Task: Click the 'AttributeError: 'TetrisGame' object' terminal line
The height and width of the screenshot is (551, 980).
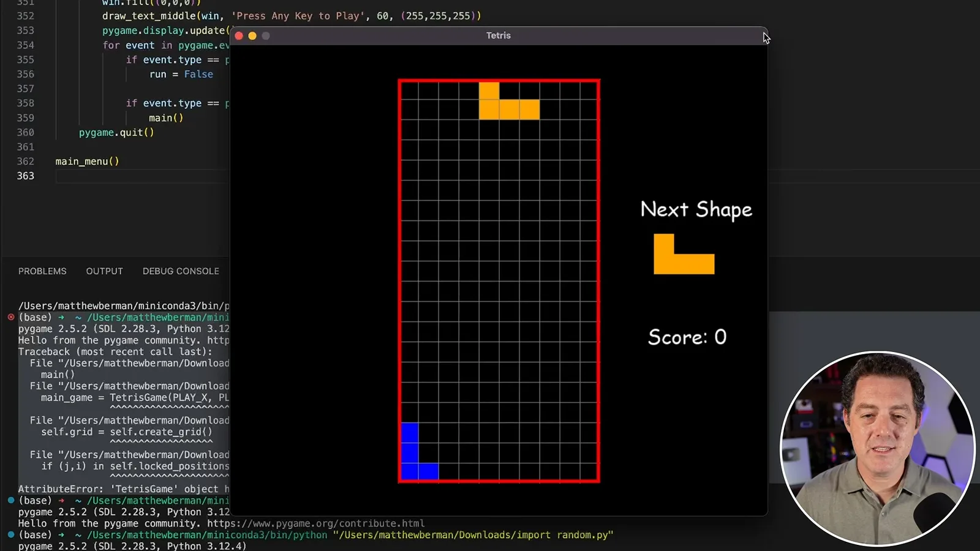Action: [x=124, y=489]
